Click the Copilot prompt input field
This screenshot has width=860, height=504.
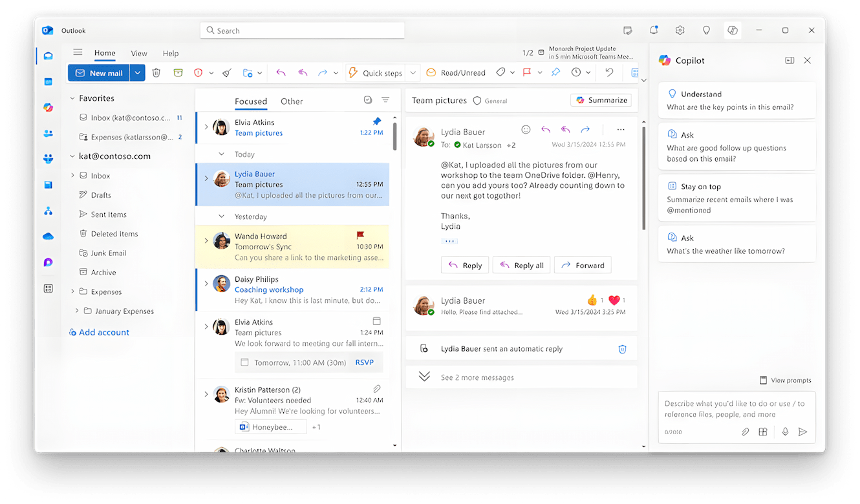(x=736, y=409)
